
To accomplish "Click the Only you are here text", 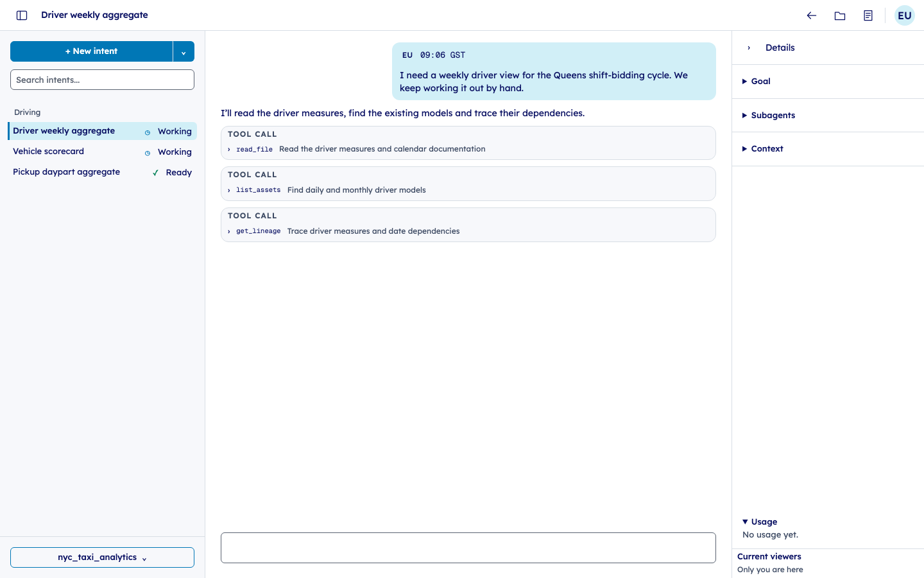I will point(770,570).
